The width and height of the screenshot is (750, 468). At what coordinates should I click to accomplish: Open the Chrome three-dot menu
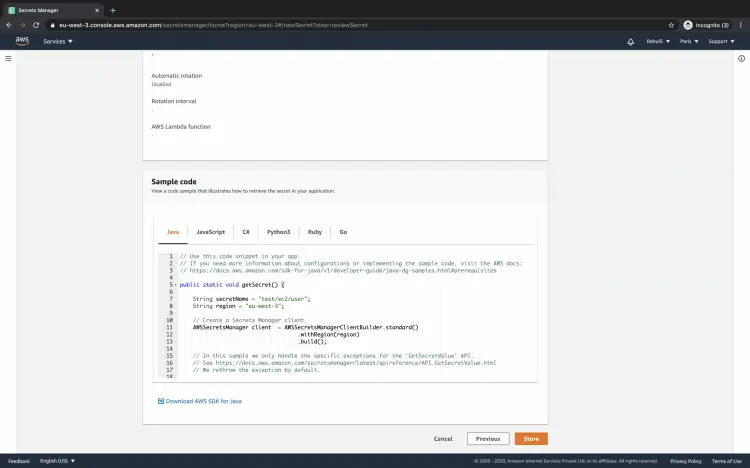[741, 25]
